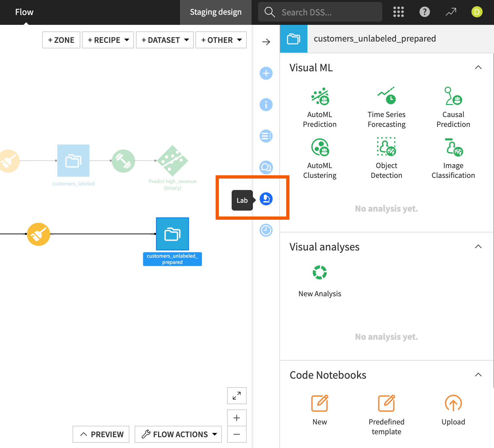Select the training recipe node
494x448 pixels.
click(124, 161)
